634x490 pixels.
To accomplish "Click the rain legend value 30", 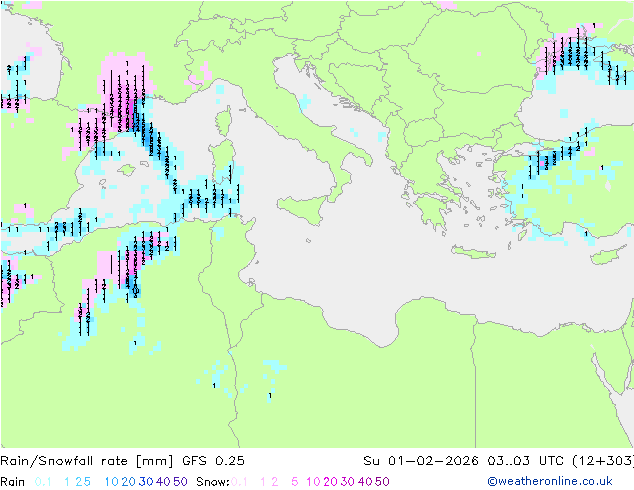I will 146,482.
